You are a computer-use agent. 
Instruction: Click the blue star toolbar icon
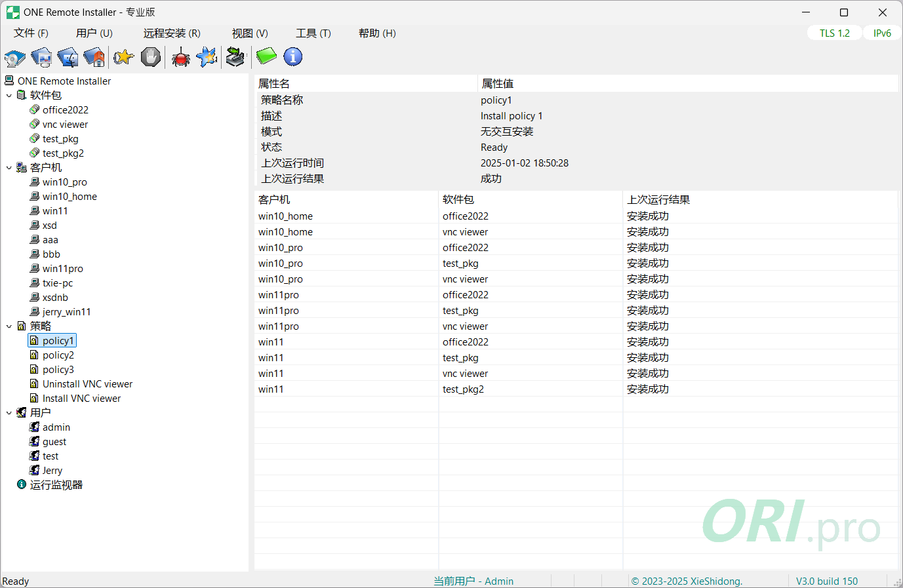[x=207, y=57]
